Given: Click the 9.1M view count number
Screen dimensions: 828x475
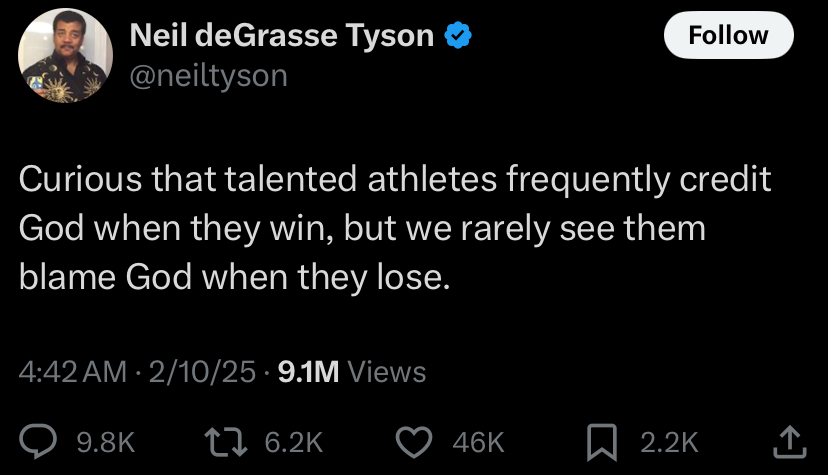Looking at the screenshot, I should point(308,372).
